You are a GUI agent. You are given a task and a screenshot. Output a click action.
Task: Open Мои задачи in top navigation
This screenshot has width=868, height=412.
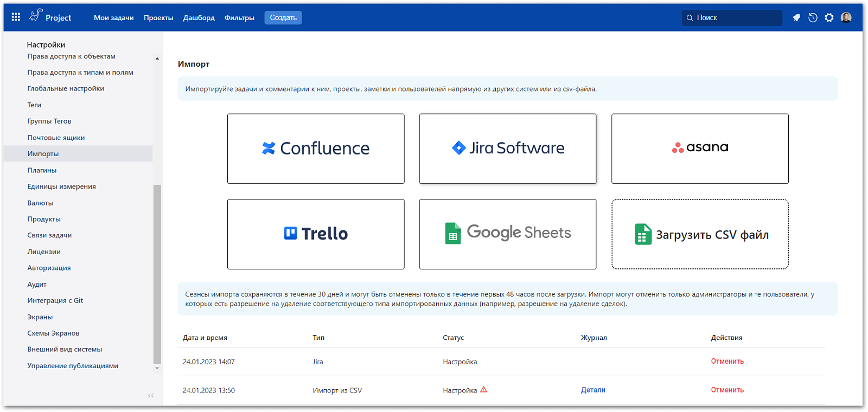coord(114,18)
